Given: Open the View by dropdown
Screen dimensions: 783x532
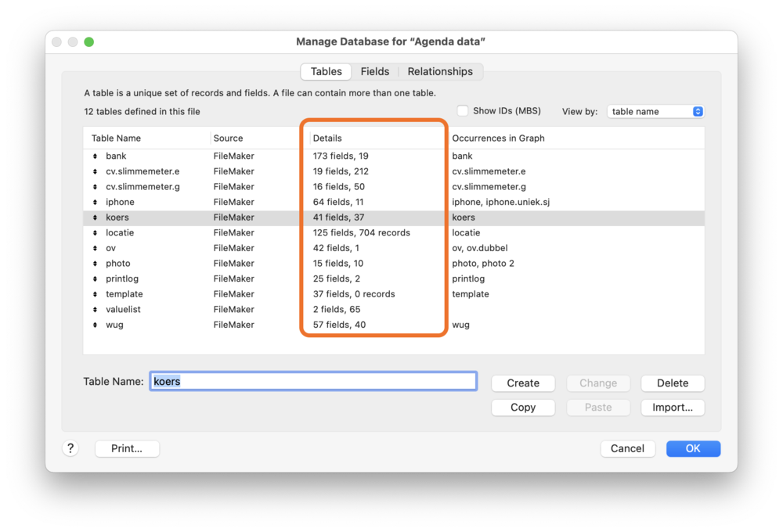Looking at the screenshot, I should (655, 112).
